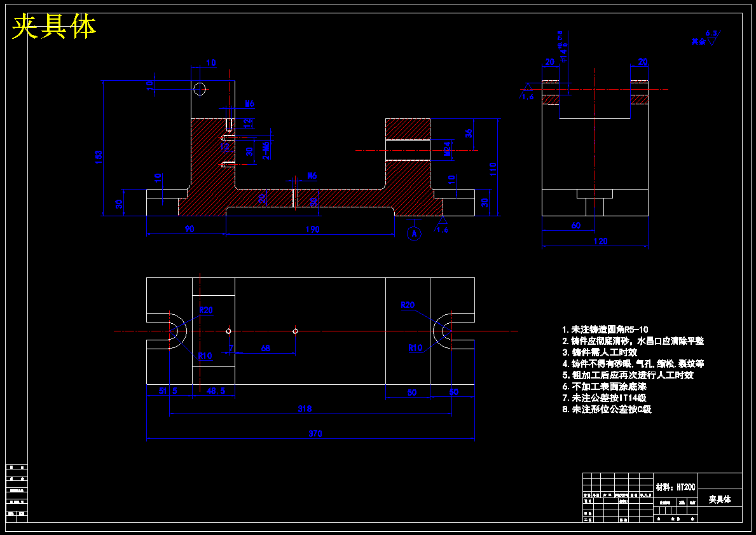Click the 其余 surface roughness note
This screenshot has width=756, height=535.
tap(699, 42)
